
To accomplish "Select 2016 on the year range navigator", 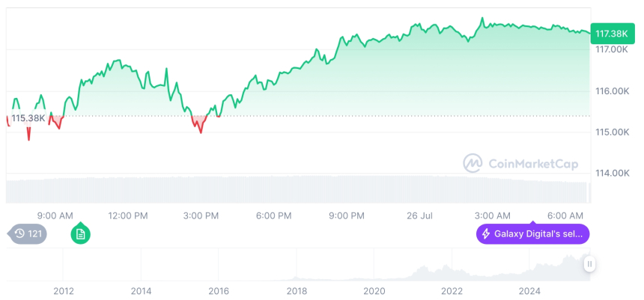I will click(x=218, y=290).
